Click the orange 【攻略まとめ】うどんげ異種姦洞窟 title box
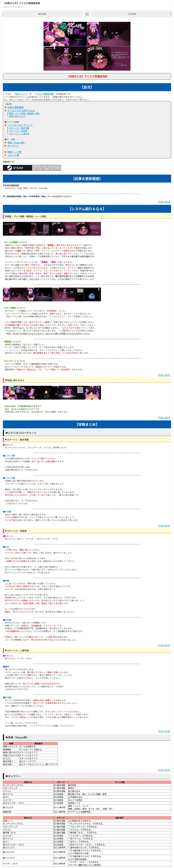The width and height of the screenshot is (174, 868). tap(87, 77)
